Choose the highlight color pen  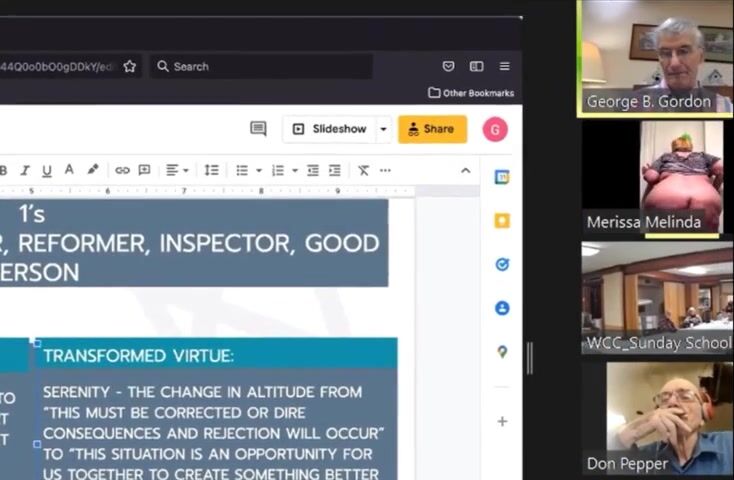click(x=92, y=171)
